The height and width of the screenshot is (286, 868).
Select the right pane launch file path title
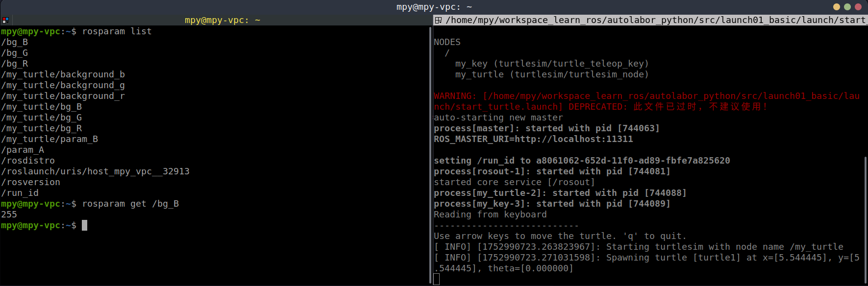(x=655, y=20)
